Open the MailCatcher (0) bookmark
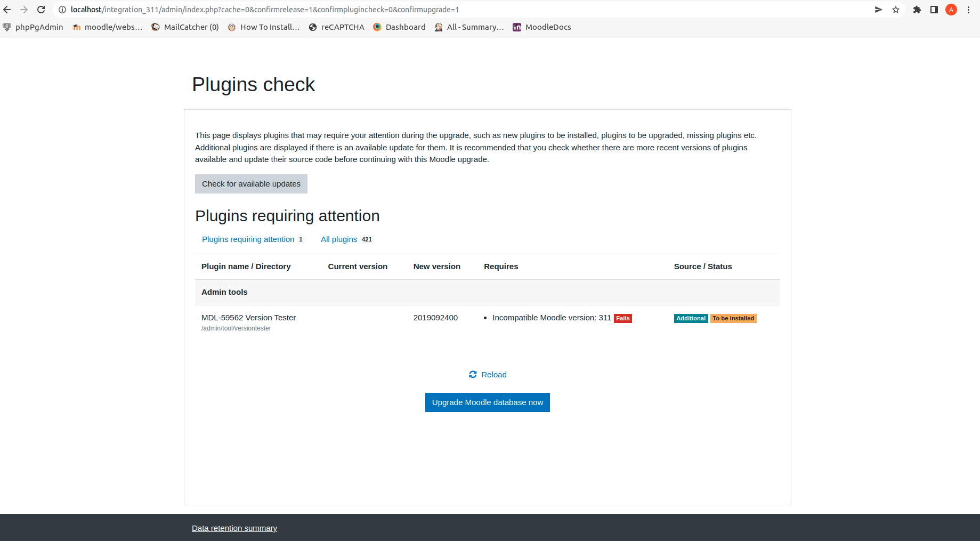Image resolution: width=980 pixels, height=541 pixels. 185,27
